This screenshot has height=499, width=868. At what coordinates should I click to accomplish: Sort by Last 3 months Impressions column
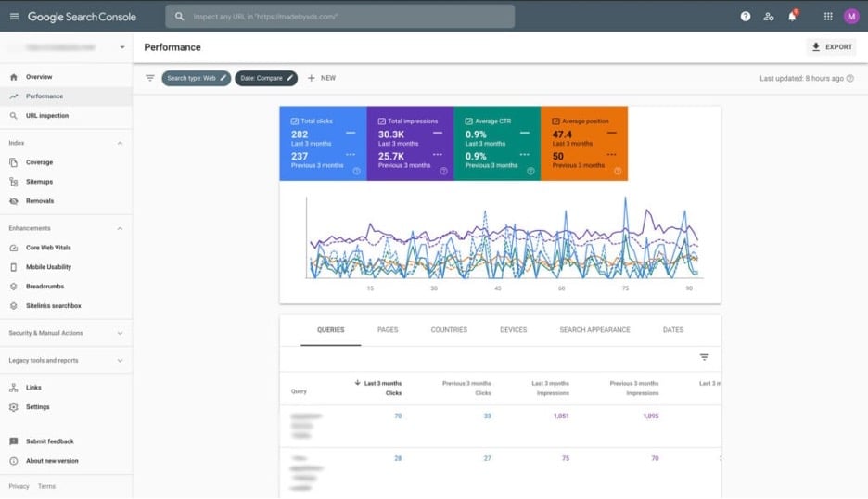pyautogui.click(x=550, y=389)
